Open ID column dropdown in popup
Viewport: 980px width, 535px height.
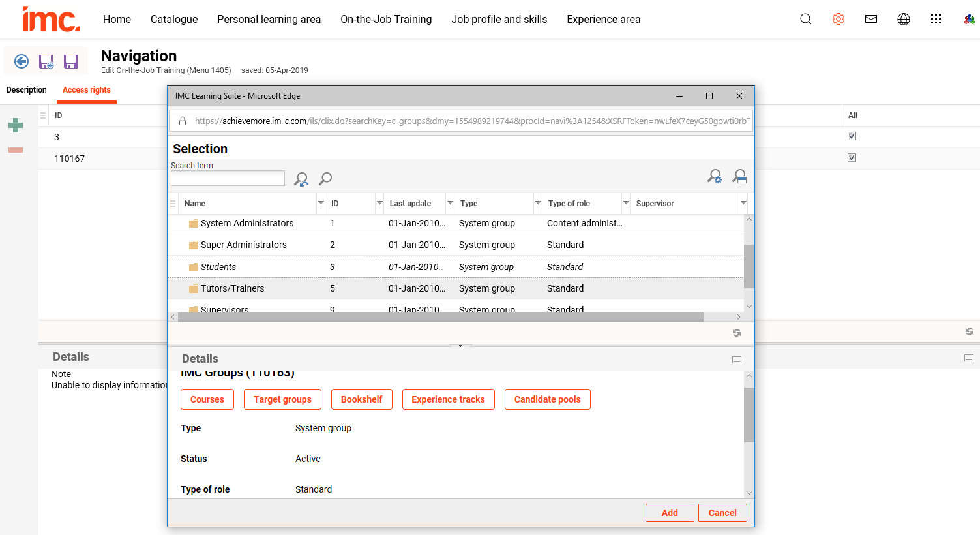tap(379, 203)
